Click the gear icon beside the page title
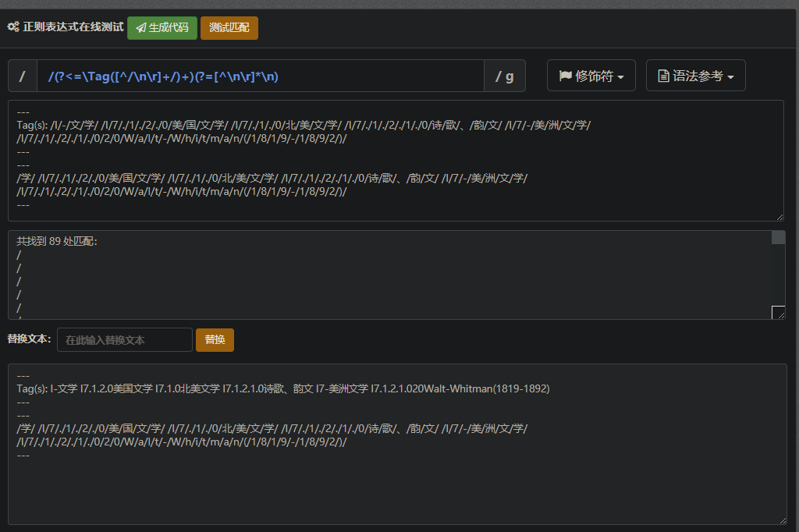Screen dimensions: 799x532 [x=13, y=27]
